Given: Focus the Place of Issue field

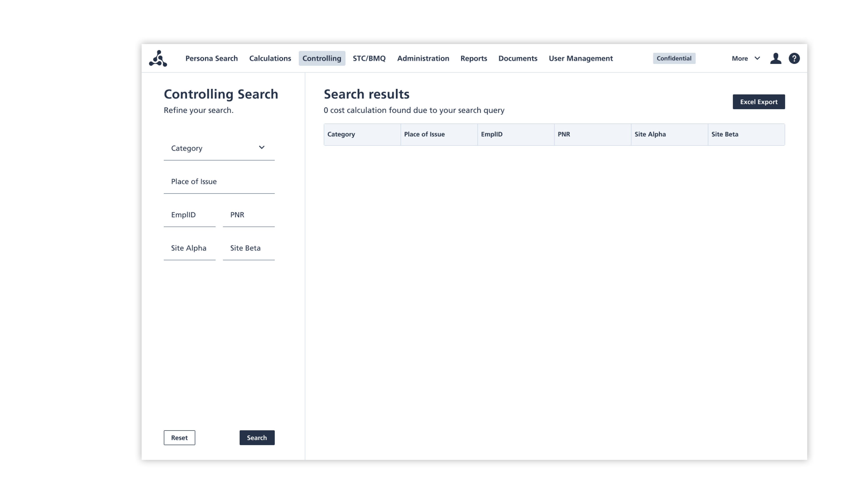Looking at the screenshot, I should click(219, 182).
